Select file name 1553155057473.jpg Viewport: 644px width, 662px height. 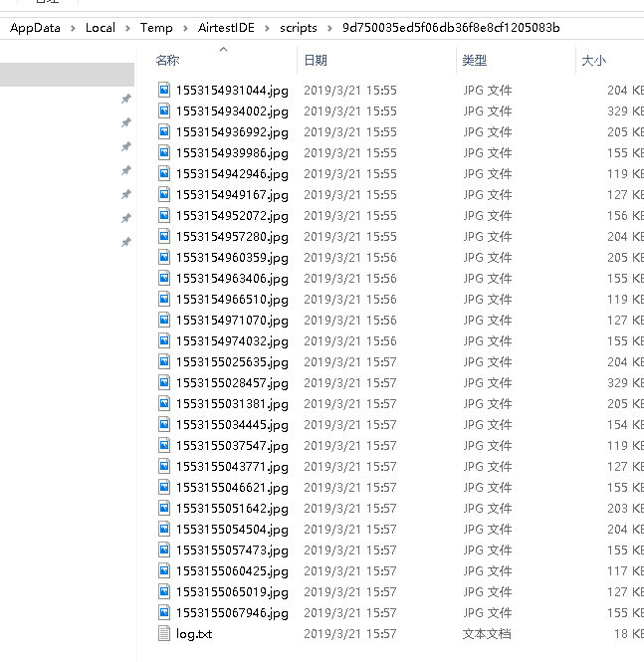232,551
